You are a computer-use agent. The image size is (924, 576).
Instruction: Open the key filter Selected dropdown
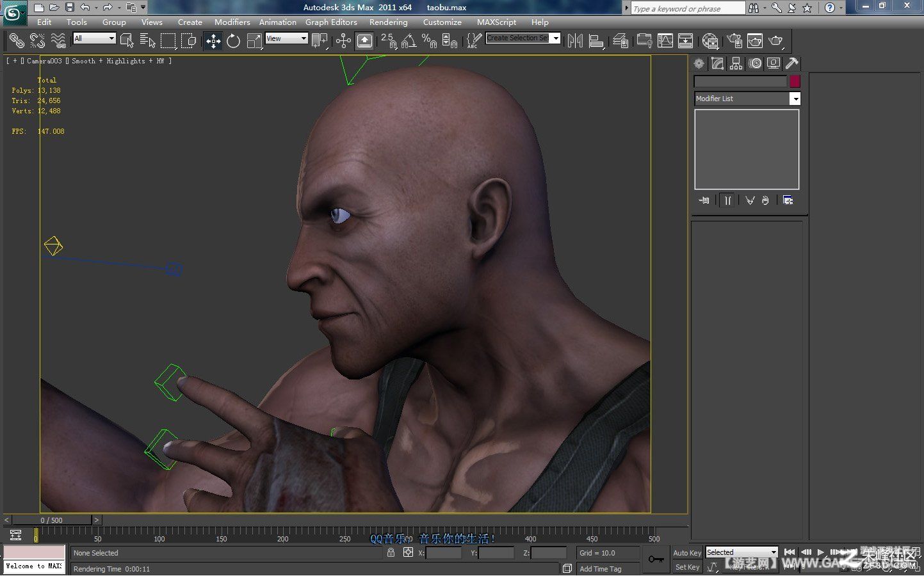click(x=742, y=552)
